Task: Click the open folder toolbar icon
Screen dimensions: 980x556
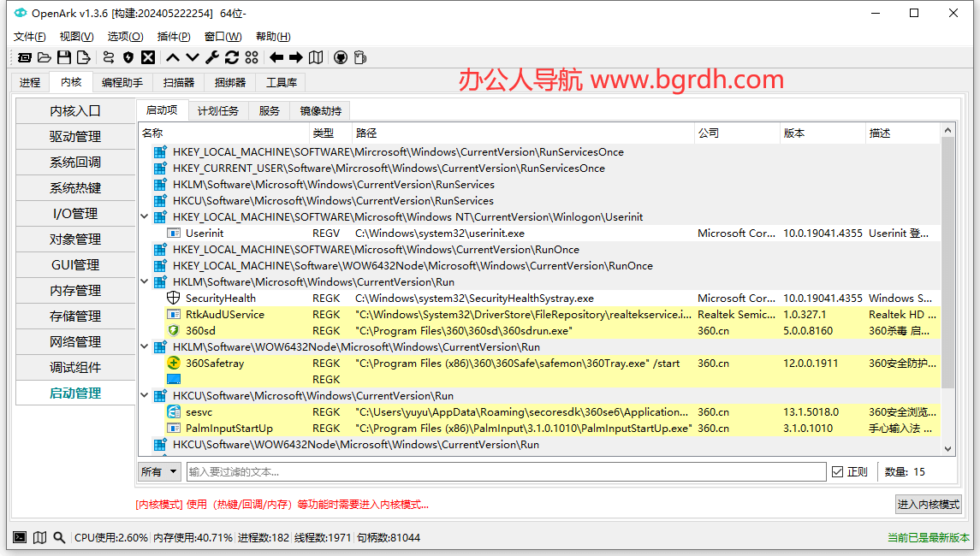Action: point(45,58)
